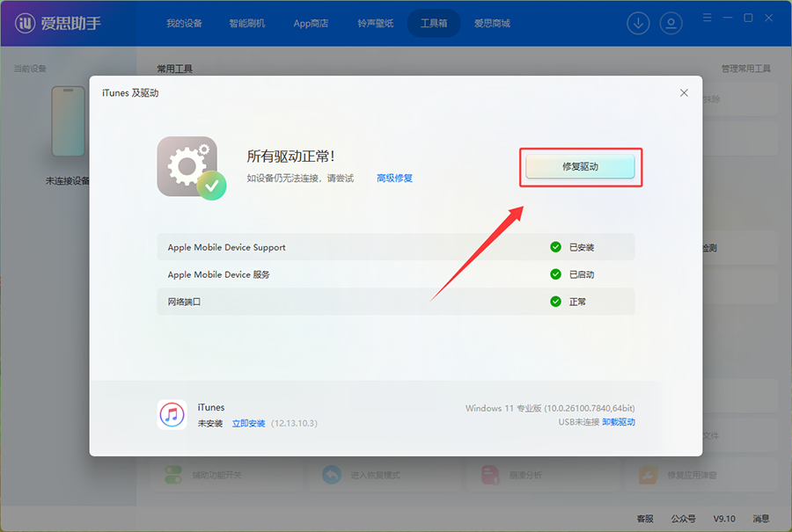Screen dimensions: 792x532
Task: Open 高级修复 options
Action: 394,178
